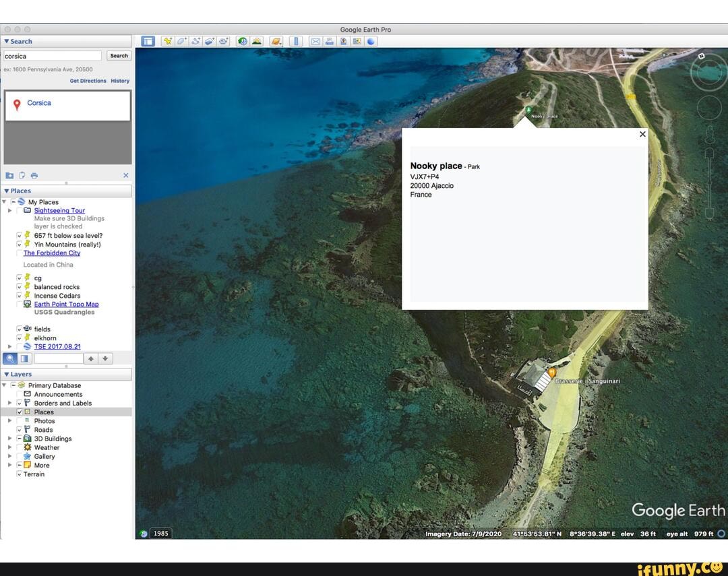Select the Add Path tool
Screen dimensions: 728x576
click(x=196, y=41)
